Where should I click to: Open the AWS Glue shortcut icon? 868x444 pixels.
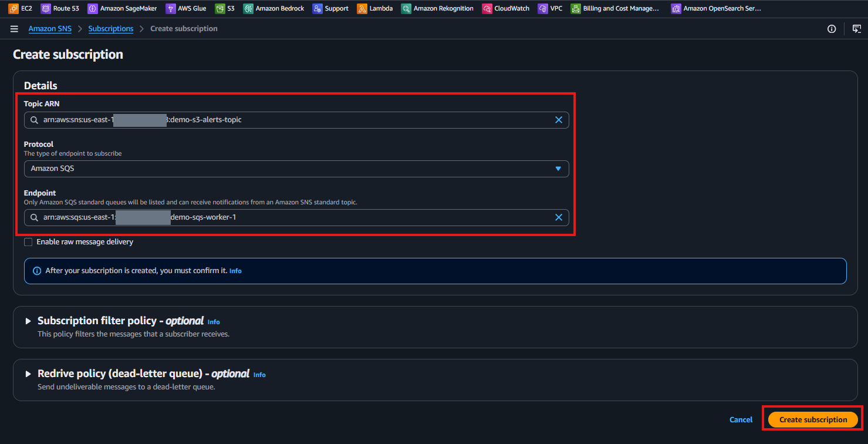tap(170, 9)
